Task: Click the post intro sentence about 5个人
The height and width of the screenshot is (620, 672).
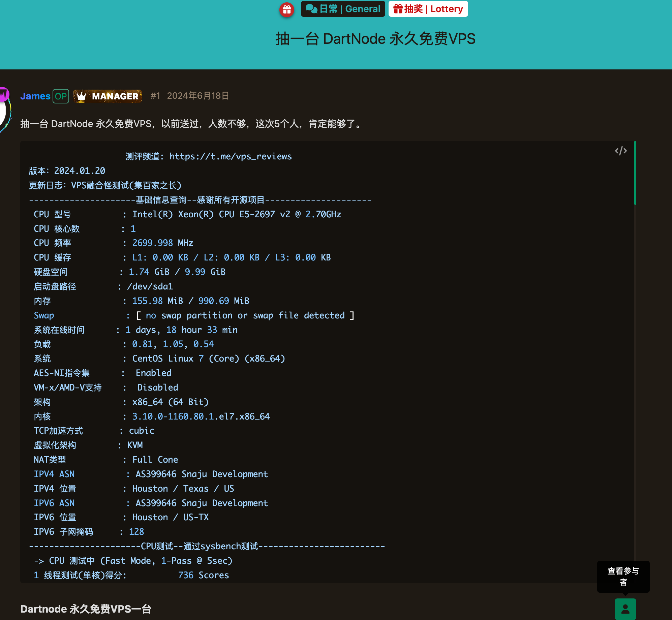Action: [x=191, y=124]
